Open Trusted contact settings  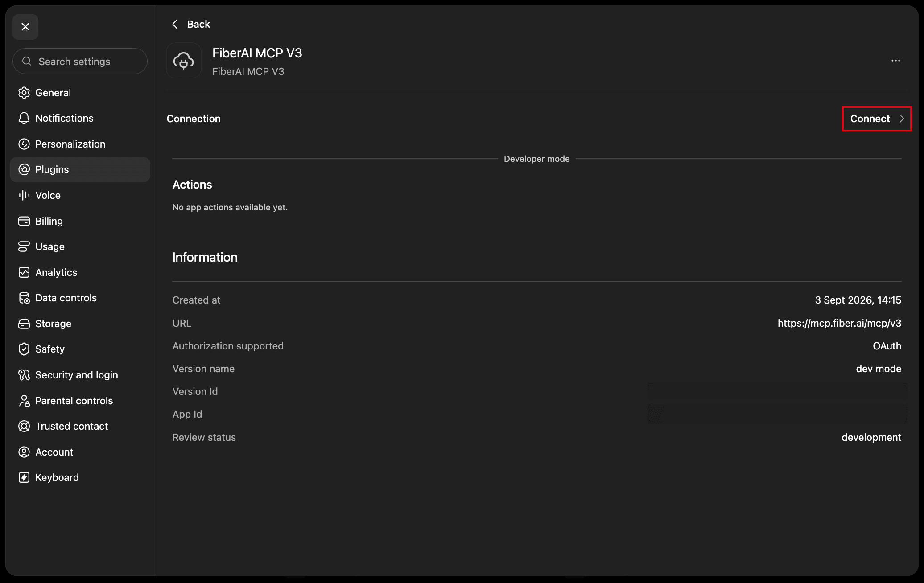pyautogui.click(x=80, y=426)
